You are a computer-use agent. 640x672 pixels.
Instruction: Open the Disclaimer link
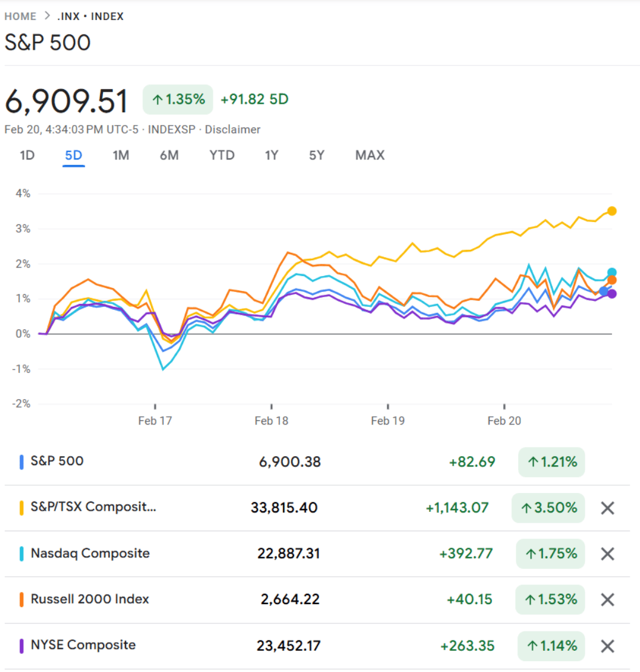(x=233, y=129)
